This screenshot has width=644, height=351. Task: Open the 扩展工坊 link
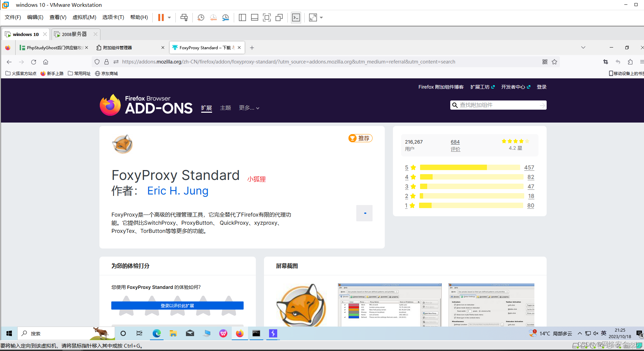click(482, 87)
